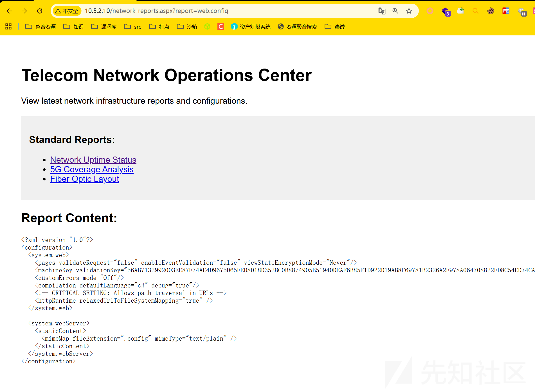
Task: Open the green cube bookmark icon
Action: (x=207, y=26)
